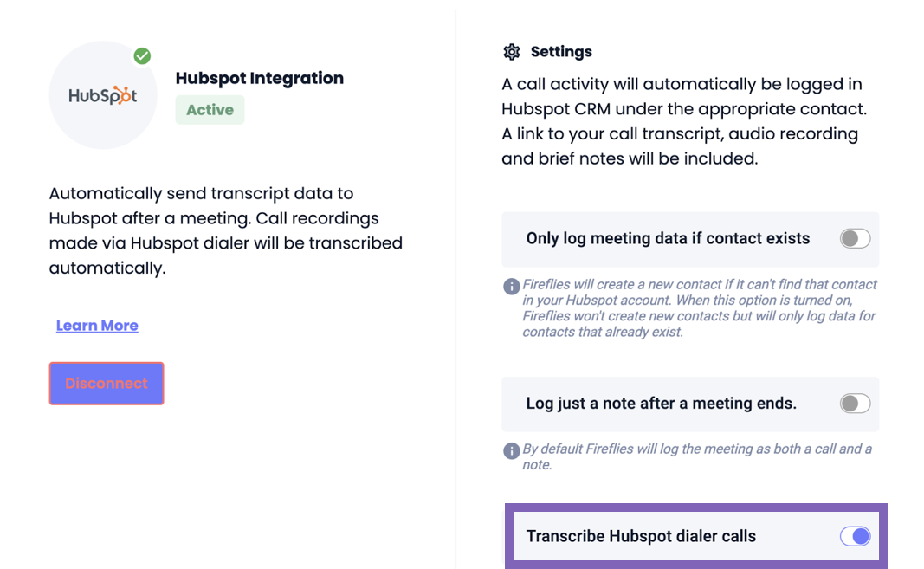This screenshot has height=569, width=924.
Task: Select the 'Hubspot Integration' title text
Action: pos(259,78)
